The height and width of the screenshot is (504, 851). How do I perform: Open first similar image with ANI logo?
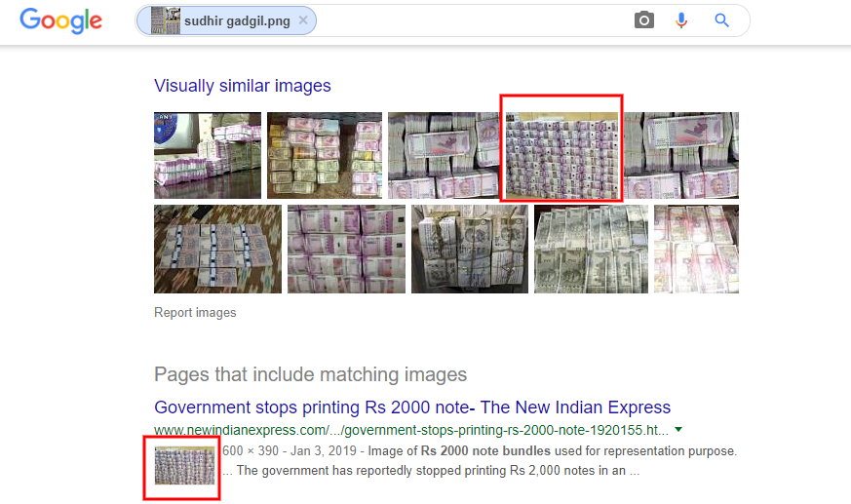coord(208,155)
